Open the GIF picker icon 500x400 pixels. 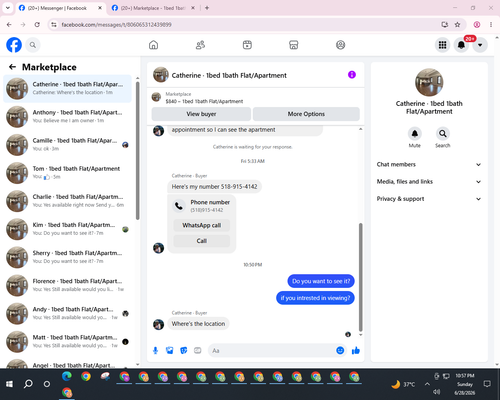pyautogui.click(x=198, y=350)
